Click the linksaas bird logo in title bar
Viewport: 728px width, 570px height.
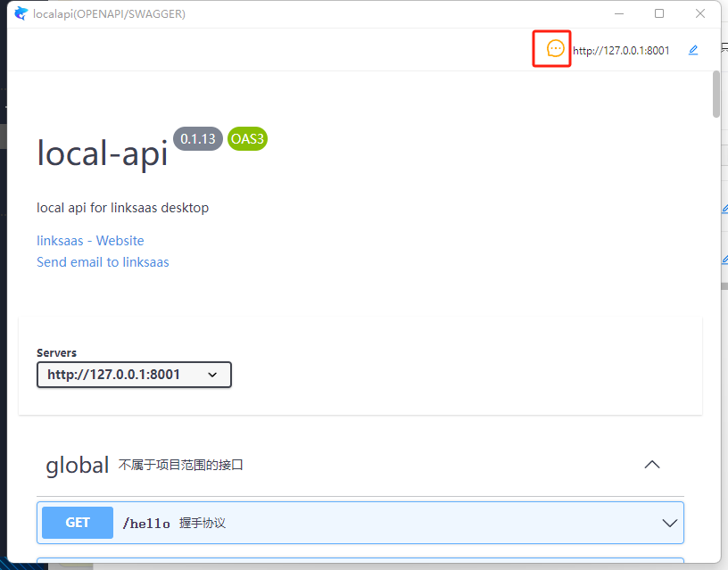pyautogui.click(x=21, y=13)
